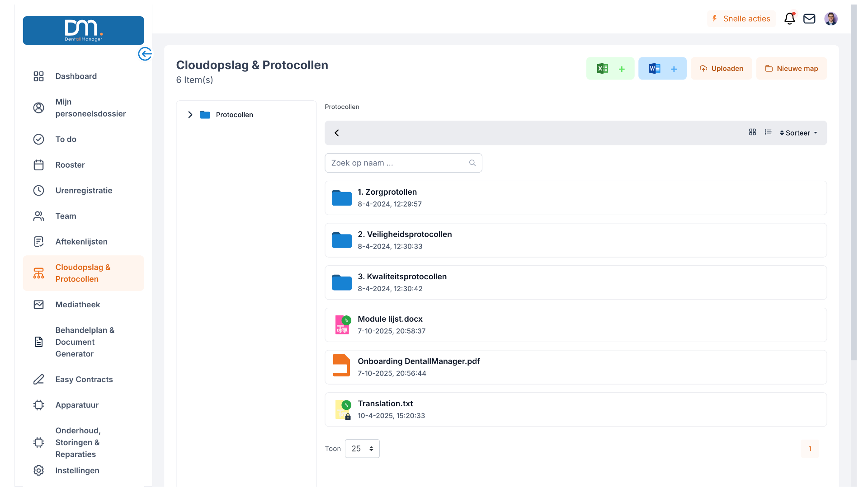Image resolution: width=868 pixels, height=488 pixels.
Task: Click page scrollbar on the right edge
Action: point(854,181)
